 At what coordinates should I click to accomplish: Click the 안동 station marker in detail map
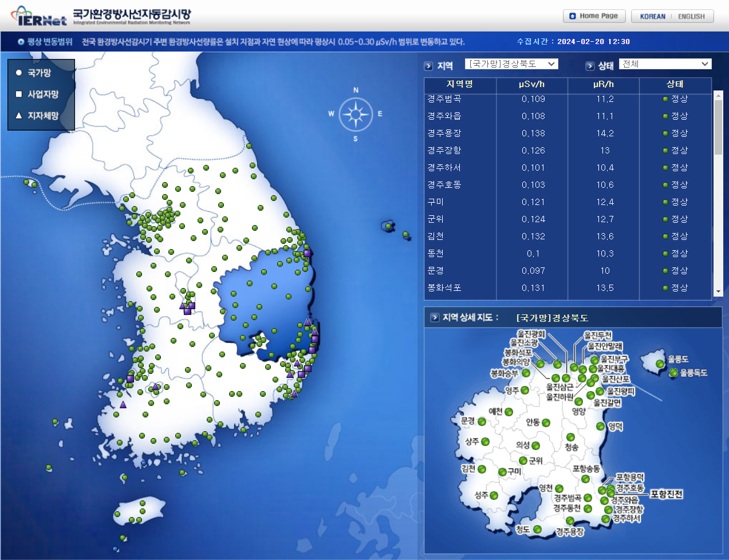click(546, 423)
